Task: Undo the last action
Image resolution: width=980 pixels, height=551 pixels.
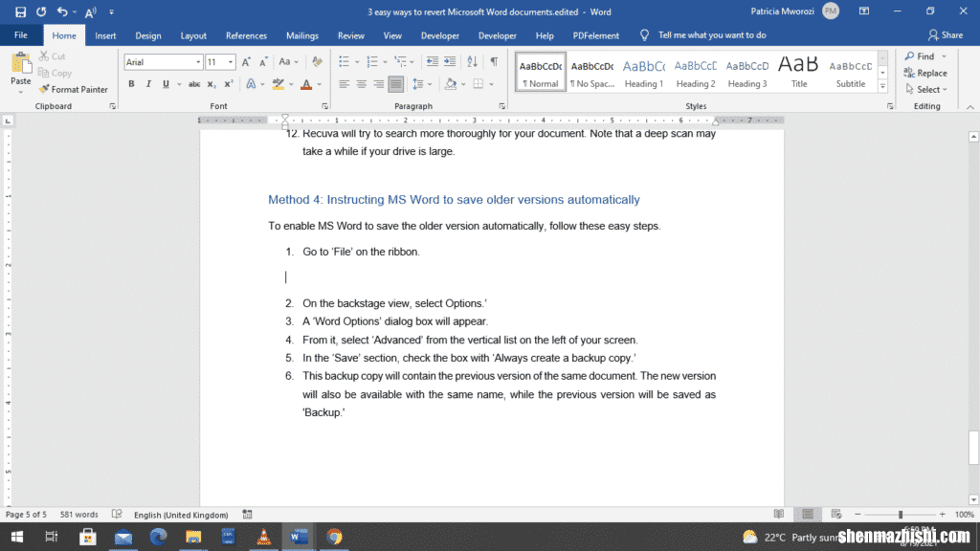Action: point(61,11)
